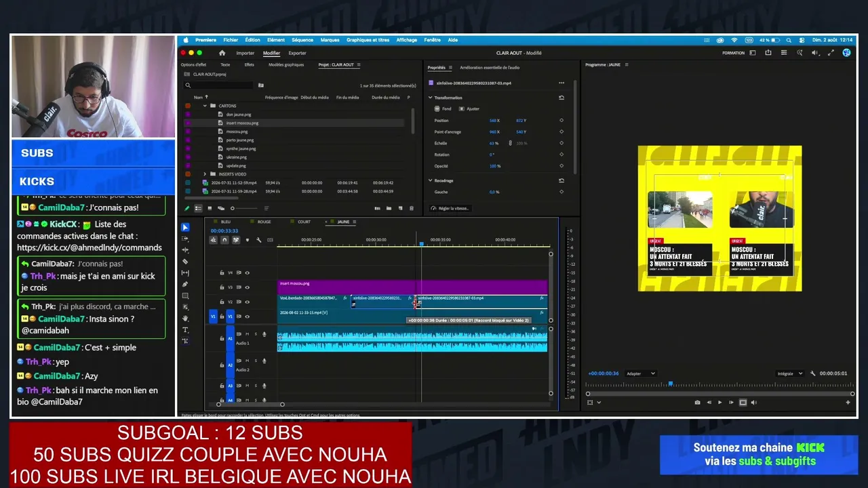Image resolution: width=868 pixels, height=488 pixels.
Task: Collapse the CARTONS bin
Action: click(x=205, y=106)
